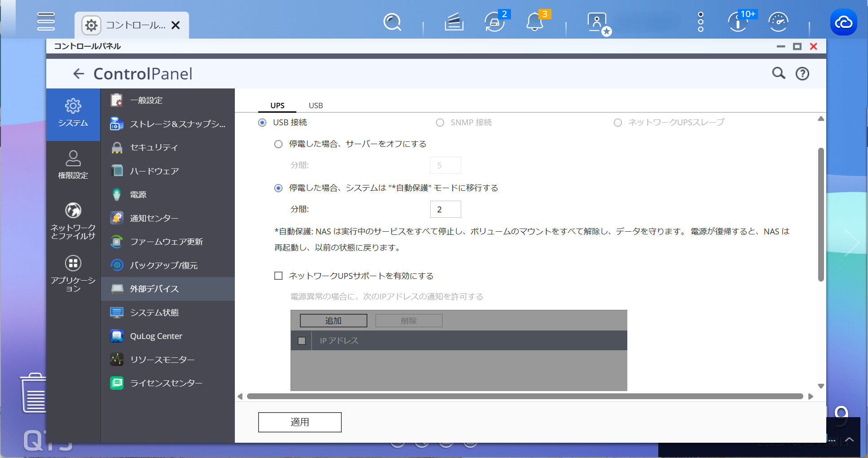
Task: Go back with the ControlPanel arrow
Action: 79,74
